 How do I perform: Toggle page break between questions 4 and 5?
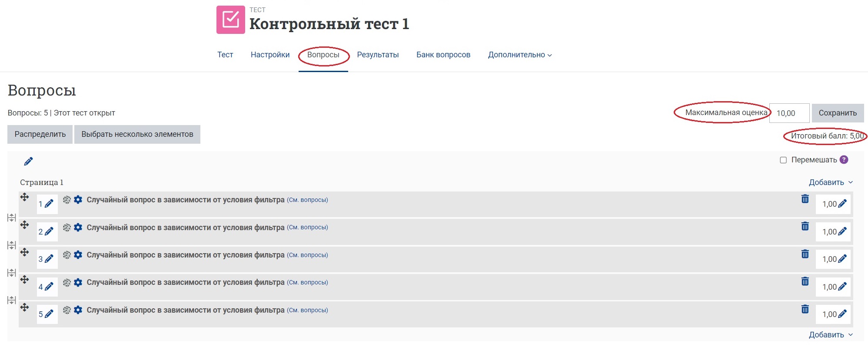click(x=12, y=300)
